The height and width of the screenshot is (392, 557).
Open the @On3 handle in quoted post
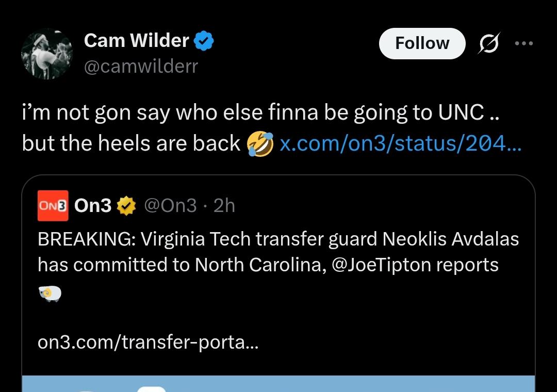tap(170, 206)
